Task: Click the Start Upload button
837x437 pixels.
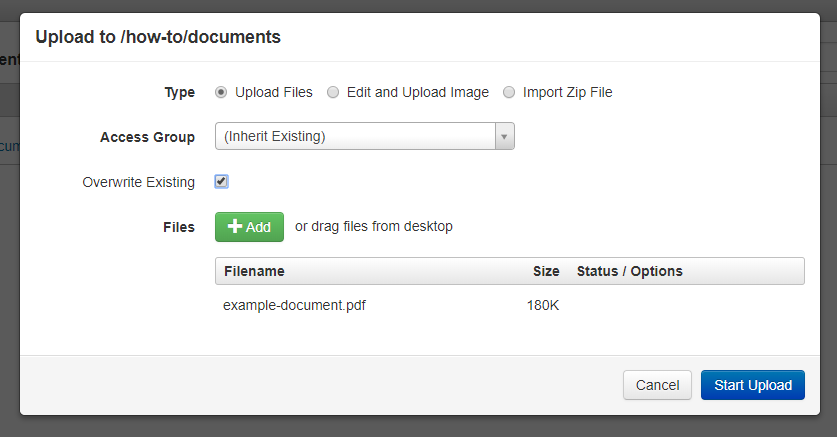Action: tap(753, 385)
